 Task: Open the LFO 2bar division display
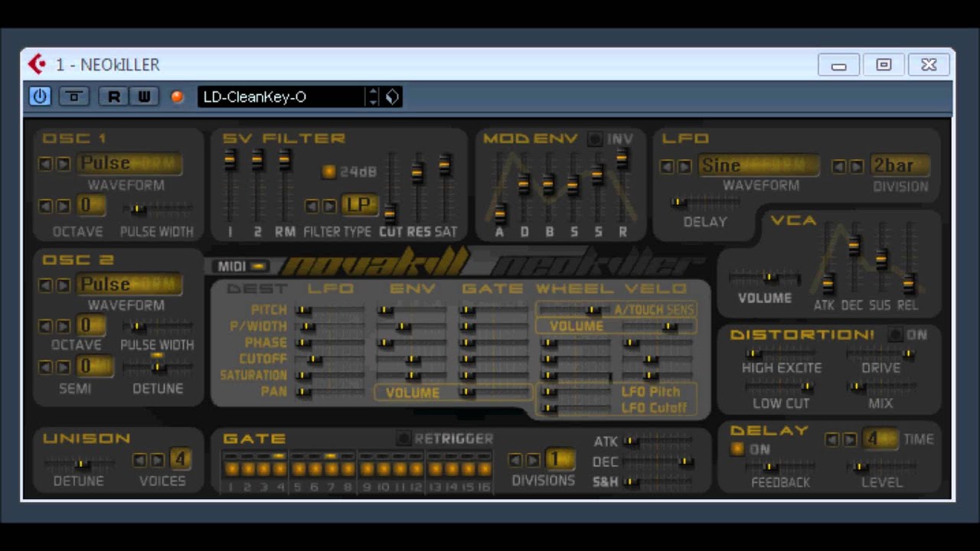click(x=900, y=166)
